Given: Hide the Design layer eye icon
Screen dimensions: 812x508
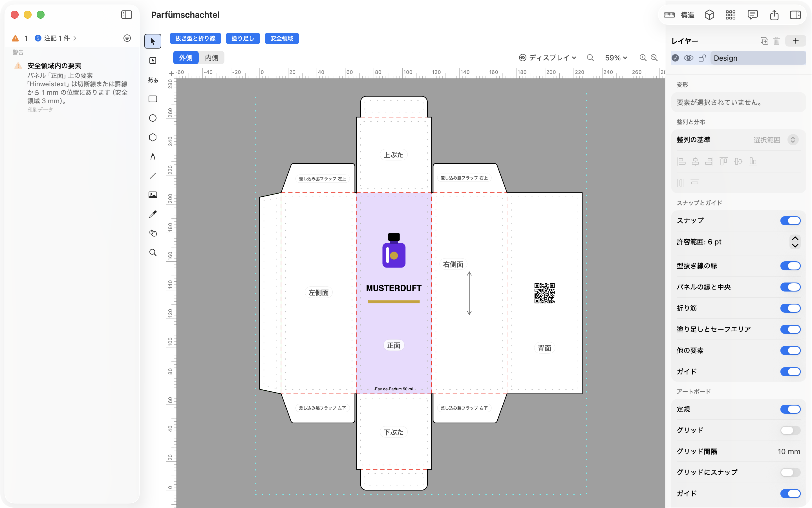Looking at the screenshot, I should pos(688,58).
